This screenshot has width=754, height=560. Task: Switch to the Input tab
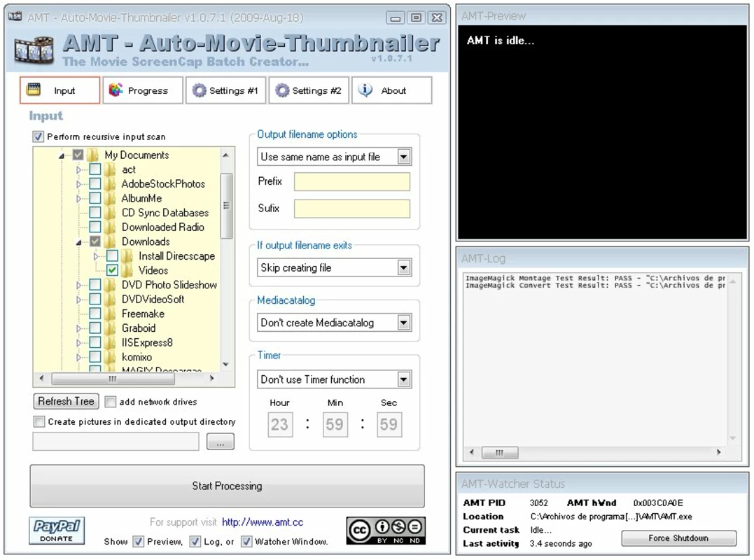point(60,90)
